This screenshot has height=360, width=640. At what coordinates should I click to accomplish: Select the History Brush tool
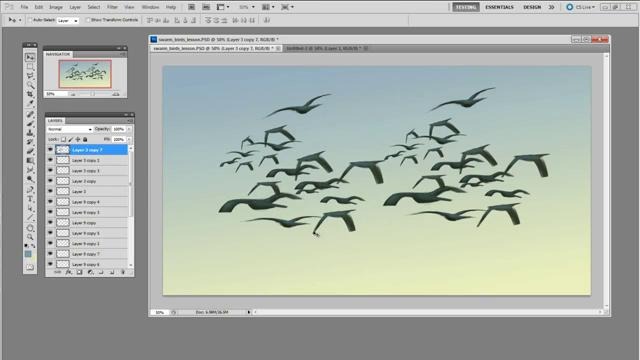[x=30, y=142]
